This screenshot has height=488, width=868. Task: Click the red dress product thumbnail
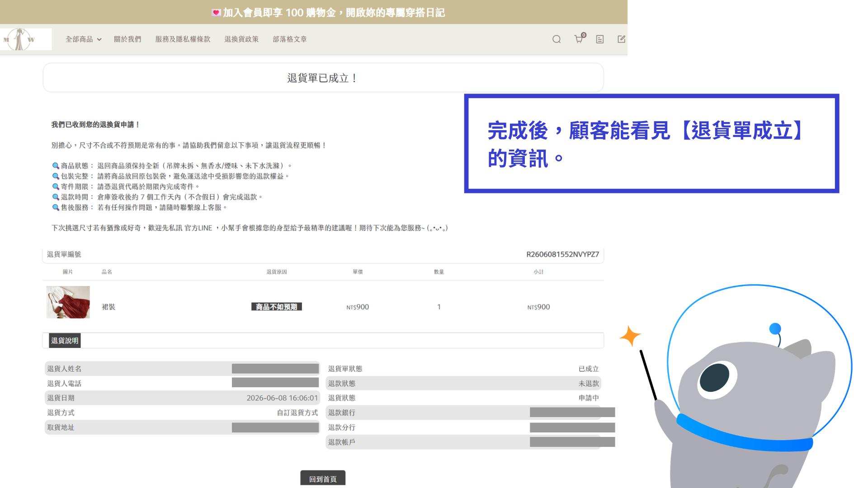[68, 302]
